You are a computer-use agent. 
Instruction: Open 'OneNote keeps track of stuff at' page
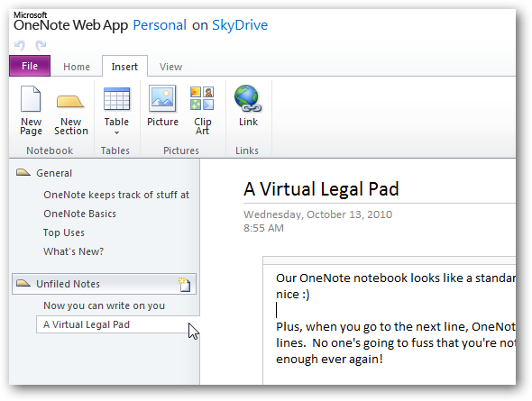click(x=116, y=195)
